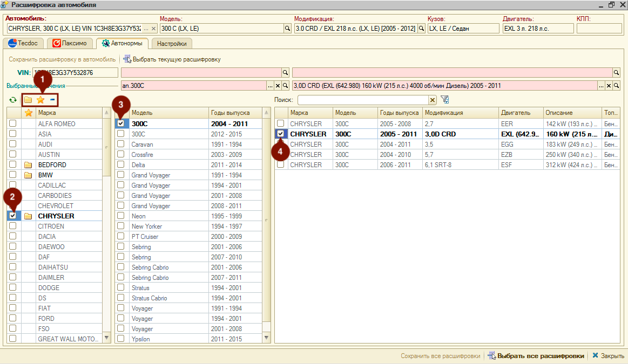The height and width of the screenshot is (364, 628).
Task: Click ellipsis button of 3,0D CRD selected field
Action: 601,86
